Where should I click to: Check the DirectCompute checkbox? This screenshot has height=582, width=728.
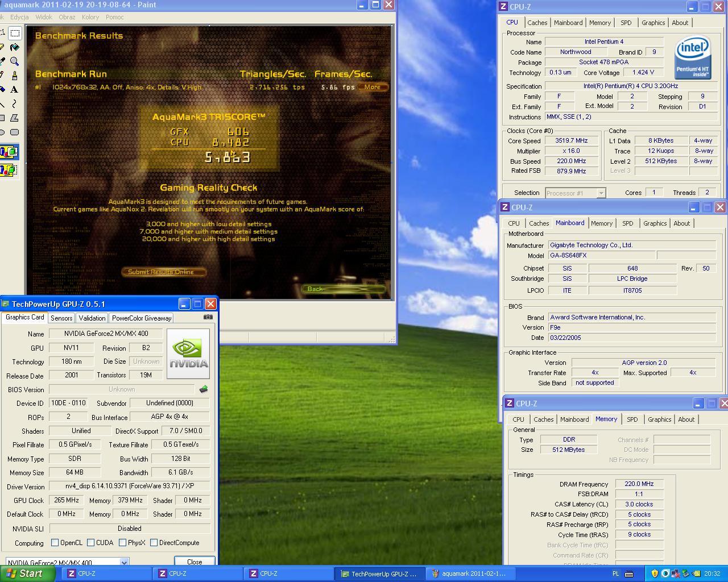[154, 543]
